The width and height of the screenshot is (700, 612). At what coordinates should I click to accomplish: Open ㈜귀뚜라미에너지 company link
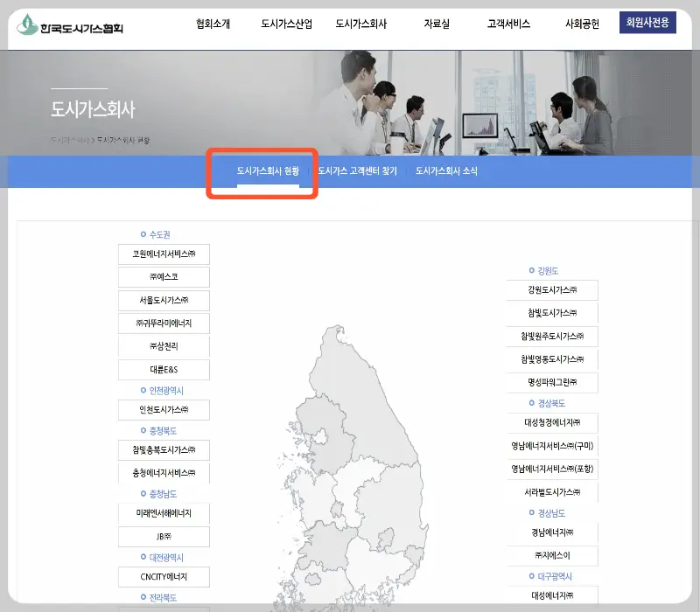(164, 323)
